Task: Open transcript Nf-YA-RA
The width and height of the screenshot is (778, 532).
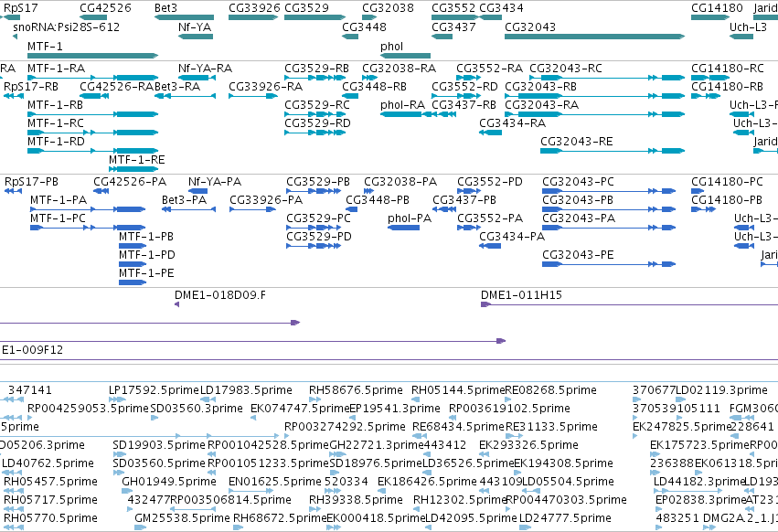Action: (x=206, y=69)
